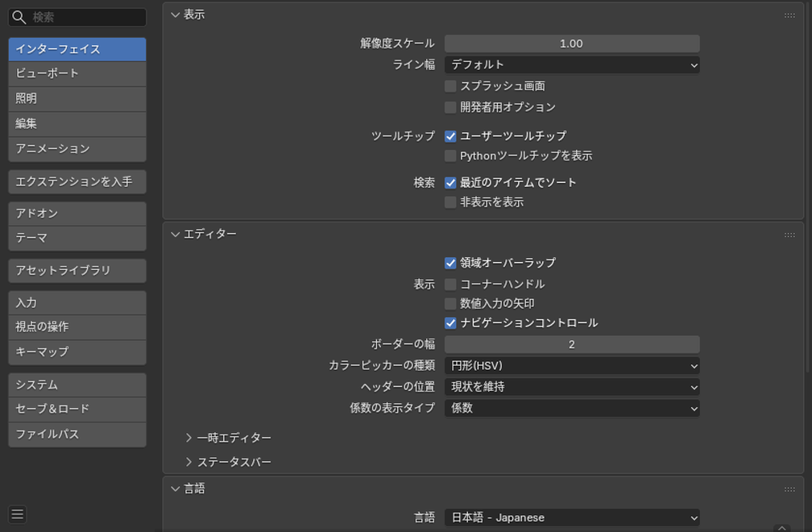The height and width of the screenshot is (532, 812).
Task: Click the 解像度スケール slider field
Action: coord(572,44)
